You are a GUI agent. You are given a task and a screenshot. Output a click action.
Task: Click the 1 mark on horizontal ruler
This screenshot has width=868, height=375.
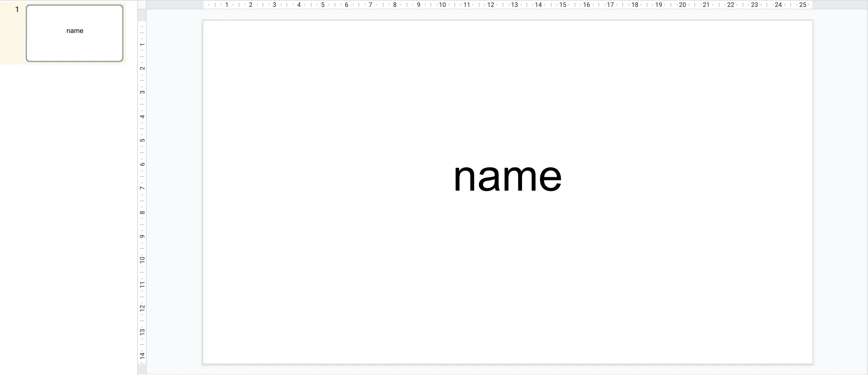tap(227, 5)
